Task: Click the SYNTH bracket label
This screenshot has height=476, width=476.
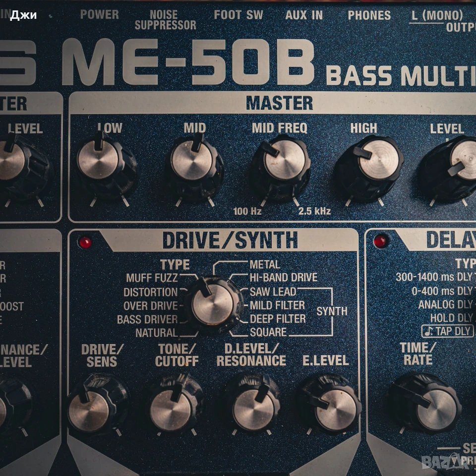Action: point(332,311)
